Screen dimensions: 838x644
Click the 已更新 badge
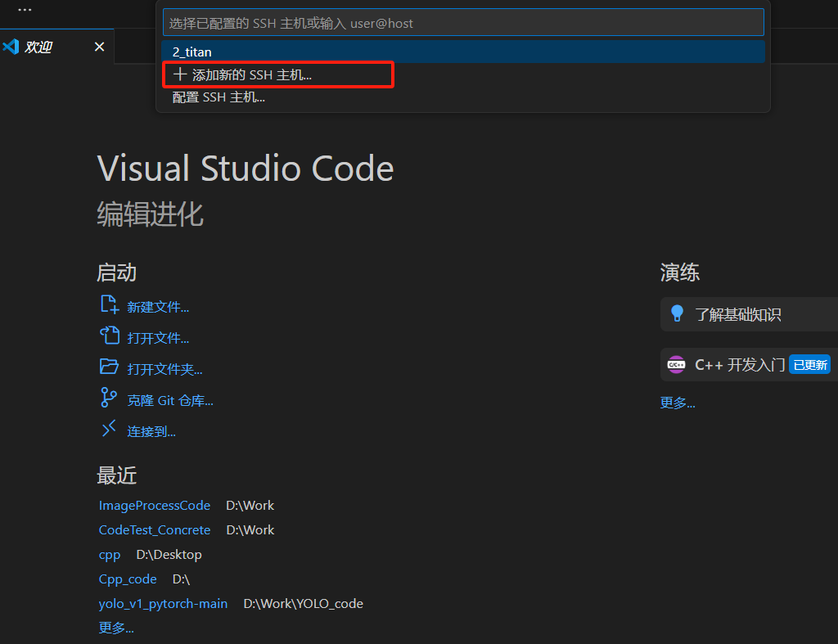(809, 364)
